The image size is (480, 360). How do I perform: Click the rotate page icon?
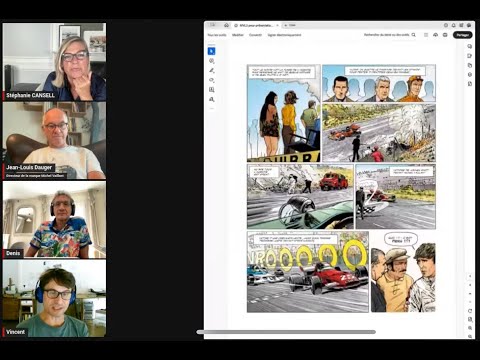pyautogui.click(x=470, y=311)
